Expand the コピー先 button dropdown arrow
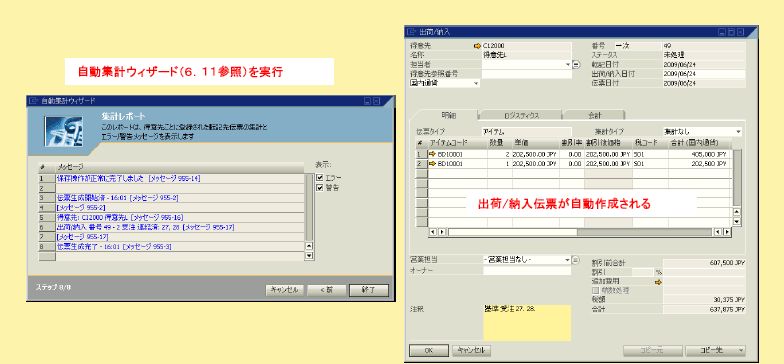Screen dimensions: 784x364 (740, 350)
